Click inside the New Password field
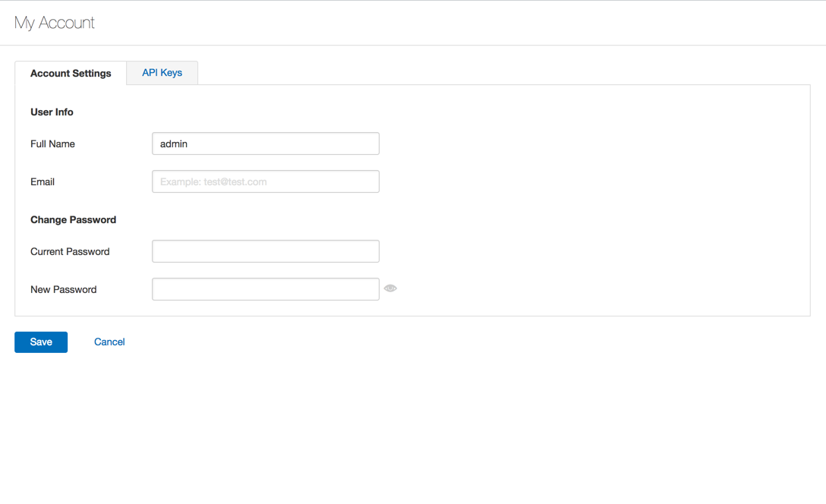826x504 pixels. [x=266, y=289]
